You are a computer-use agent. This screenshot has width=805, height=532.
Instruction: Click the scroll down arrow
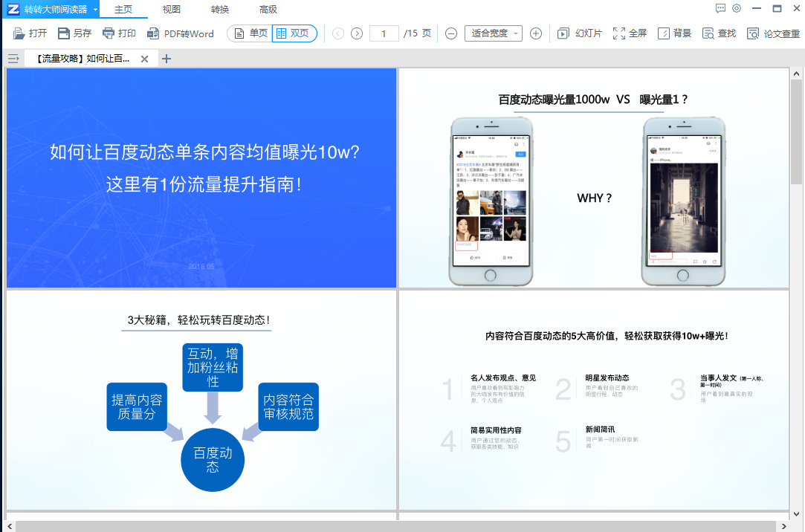796,514
